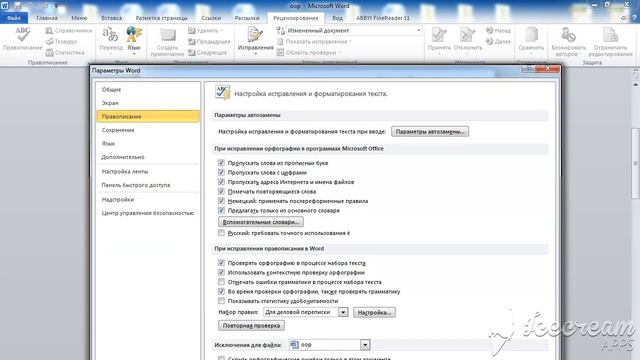640x360 pixels.
Task: Click the Язык language globe icon
Action: [x=133, y=35]
